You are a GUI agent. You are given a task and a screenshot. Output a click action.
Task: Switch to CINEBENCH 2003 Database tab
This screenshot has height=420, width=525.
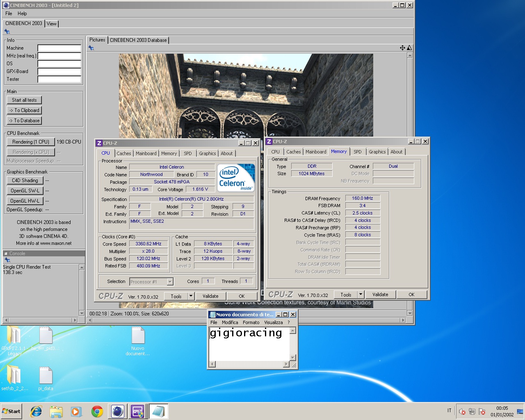pyautogui.click(x=138, y=40)
